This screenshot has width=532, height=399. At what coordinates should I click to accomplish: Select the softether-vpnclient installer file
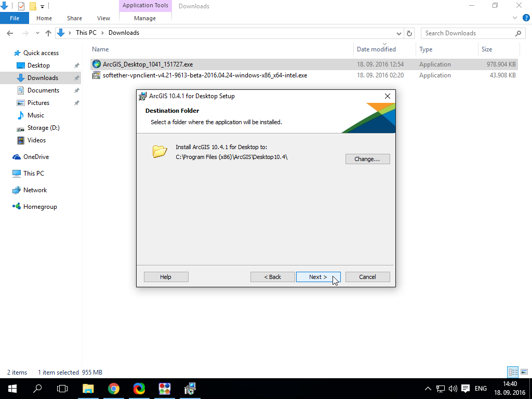click(304, 75)
